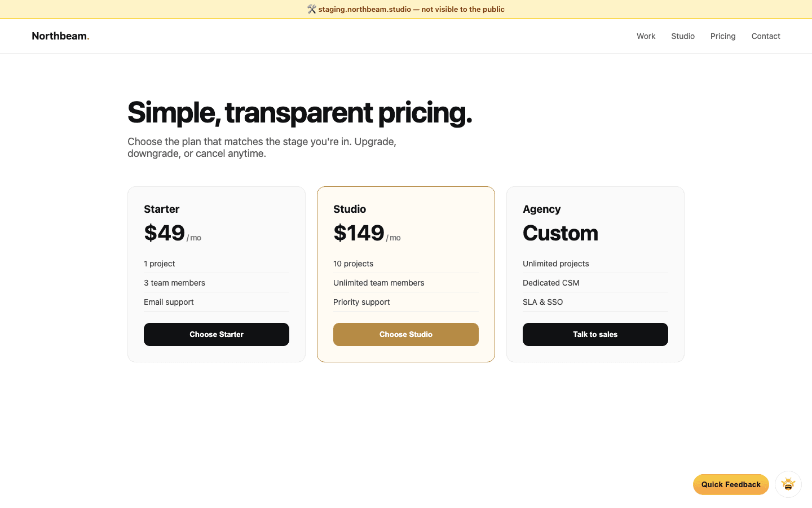Viewport: 812px width, 508px height.
Task: Select Pricing in the top navigation
Action: (723, 36)
